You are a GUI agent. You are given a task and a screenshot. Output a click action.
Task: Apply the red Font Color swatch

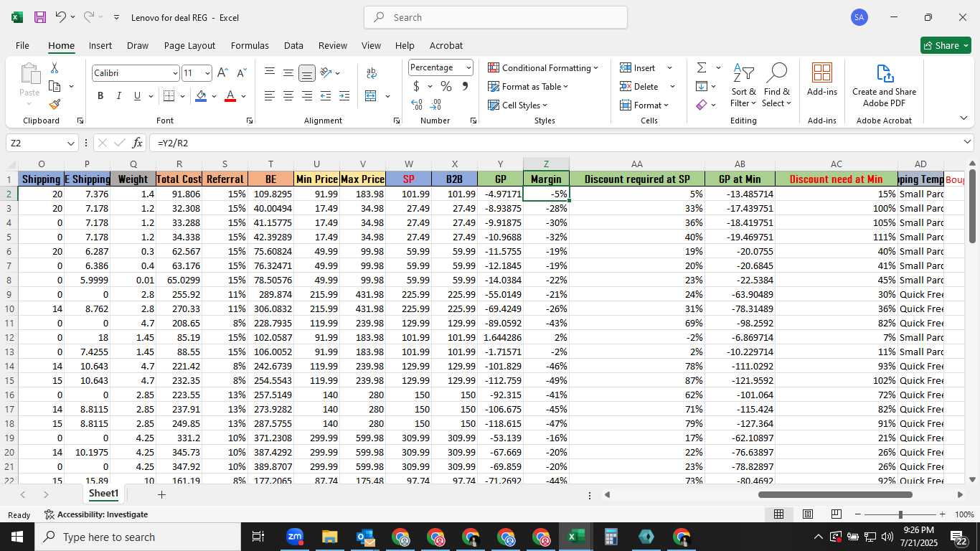coord(230,96)
